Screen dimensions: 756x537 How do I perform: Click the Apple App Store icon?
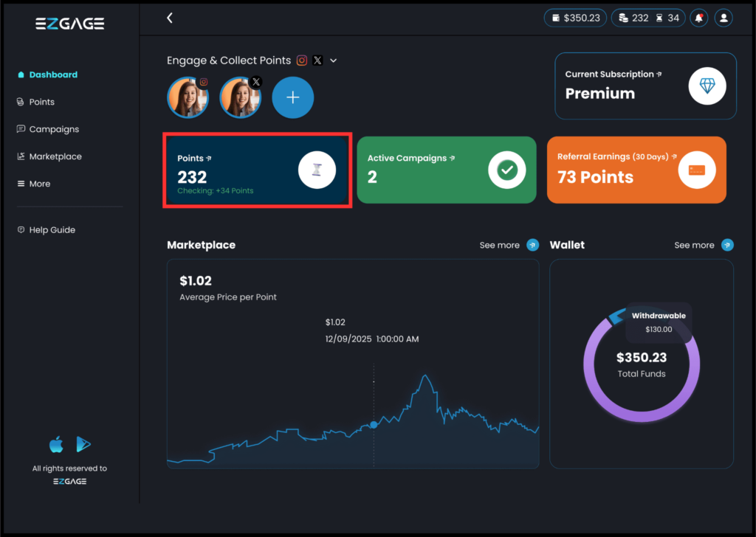pos(56,445)
